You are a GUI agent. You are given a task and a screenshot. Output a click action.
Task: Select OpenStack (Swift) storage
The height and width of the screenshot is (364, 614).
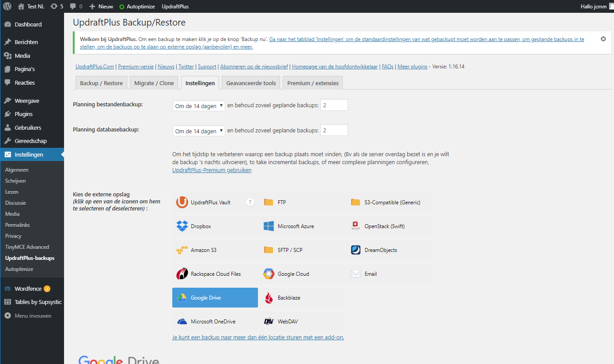(x=388, y=226)
